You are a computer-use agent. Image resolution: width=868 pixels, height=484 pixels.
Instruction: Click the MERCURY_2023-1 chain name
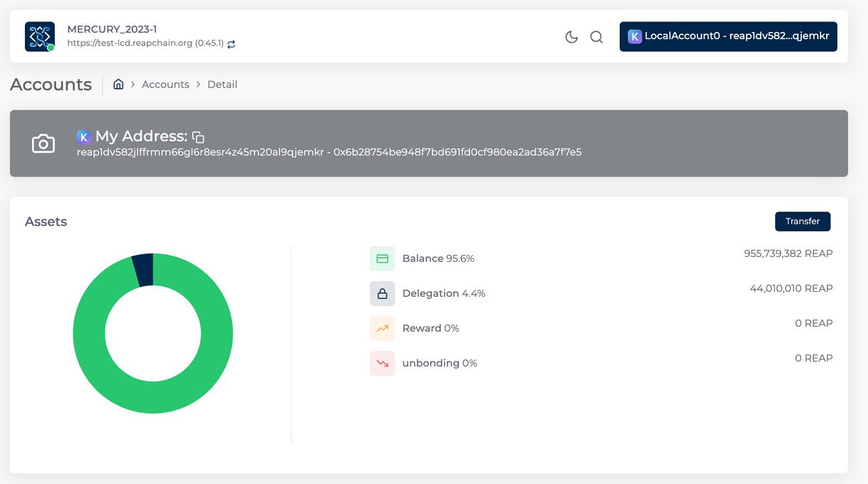[112, 29]
